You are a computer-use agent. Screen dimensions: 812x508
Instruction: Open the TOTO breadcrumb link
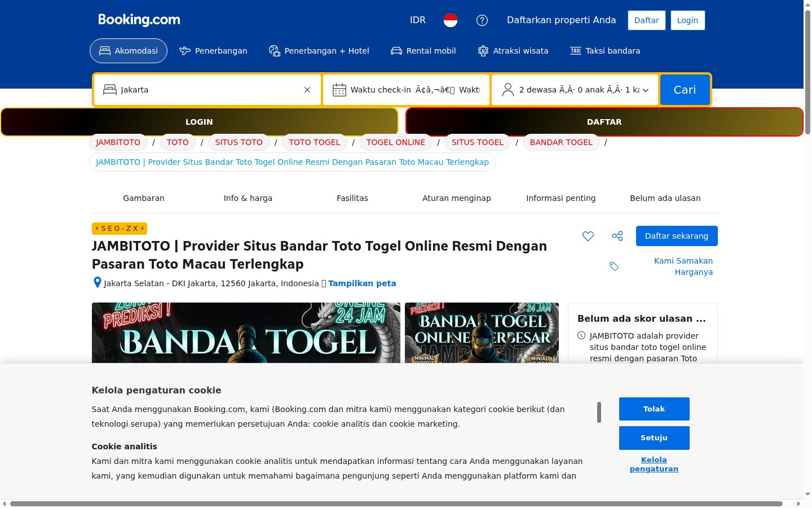tap(178, 142)
